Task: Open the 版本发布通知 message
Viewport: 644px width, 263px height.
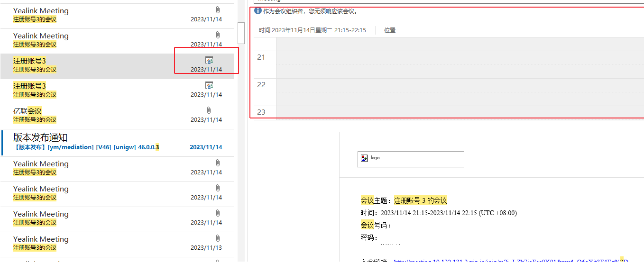Action: tap(117, 143)
